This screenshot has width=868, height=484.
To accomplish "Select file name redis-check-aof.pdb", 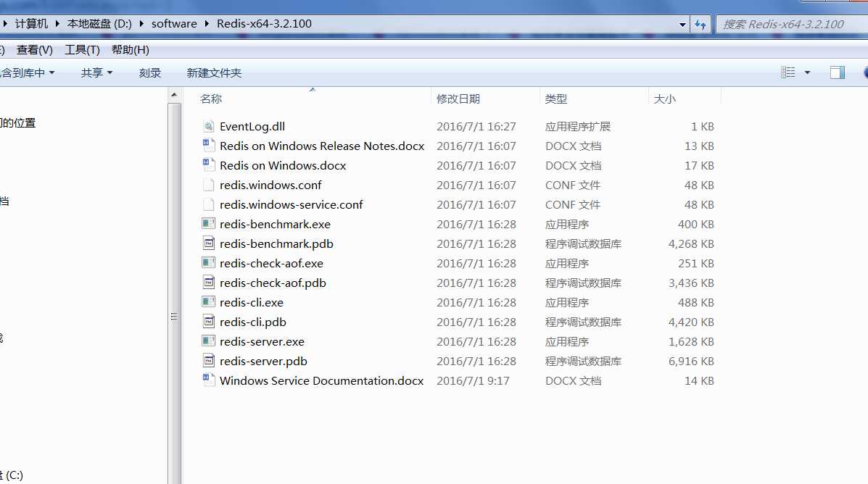I will [x=273, y=283].
